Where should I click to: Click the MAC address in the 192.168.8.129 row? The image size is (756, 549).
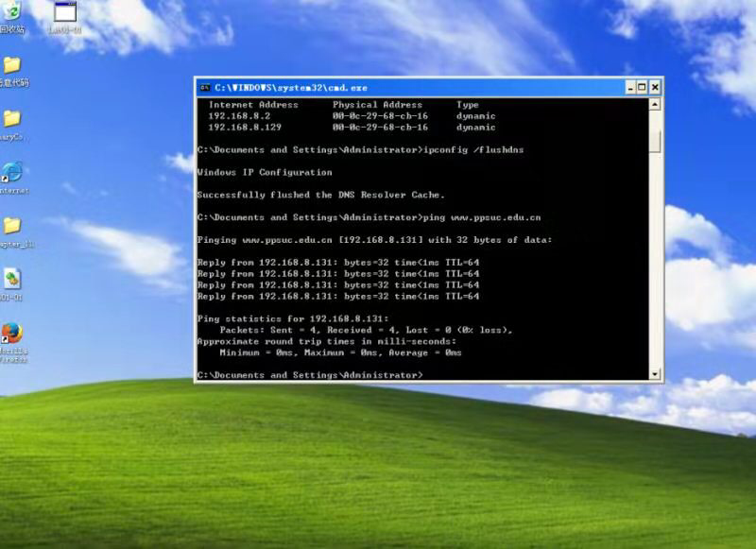point(380,128)
